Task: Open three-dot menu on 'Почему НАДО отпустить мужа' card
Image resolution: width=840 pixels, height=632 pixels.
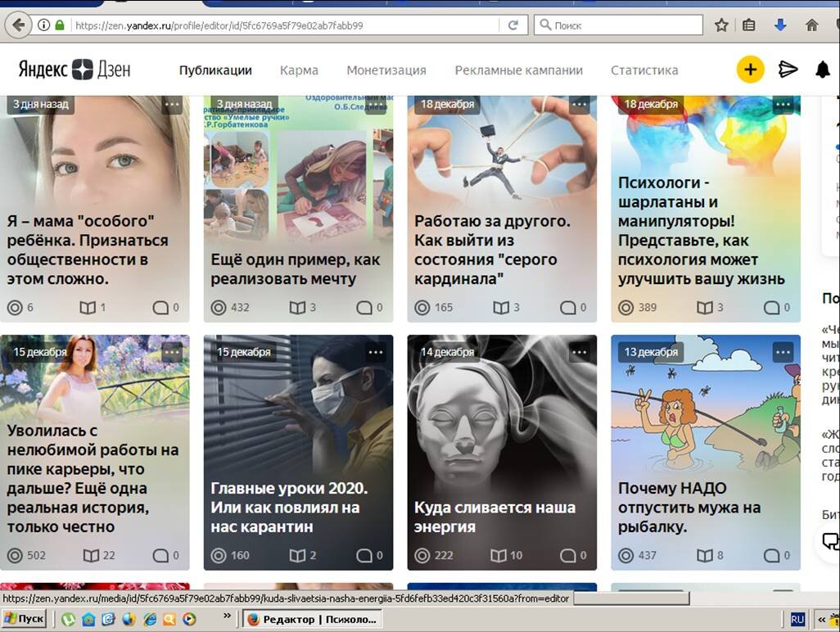Action: click(783, 352)
